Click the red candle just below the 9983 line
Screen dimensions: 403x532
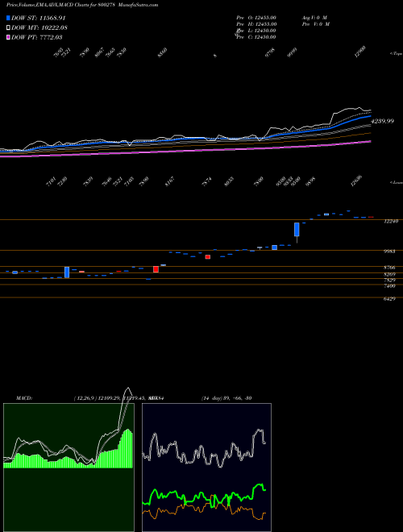tap(208, 257)
